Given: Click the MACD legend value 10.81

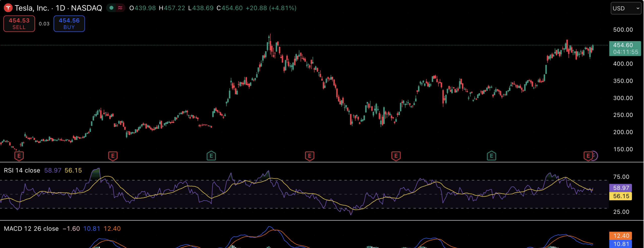Looking at the screenshot, I should [92, 229].
